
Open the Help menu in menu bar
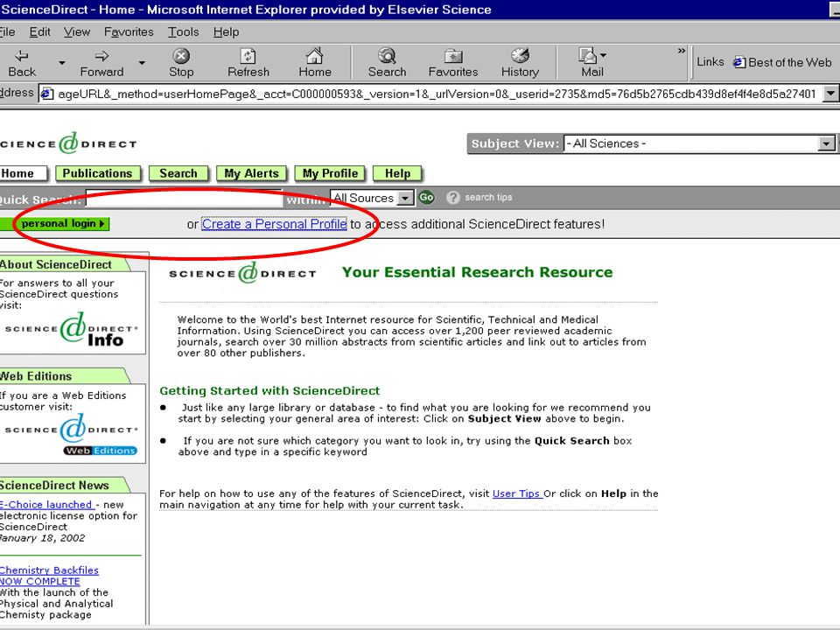226,32
